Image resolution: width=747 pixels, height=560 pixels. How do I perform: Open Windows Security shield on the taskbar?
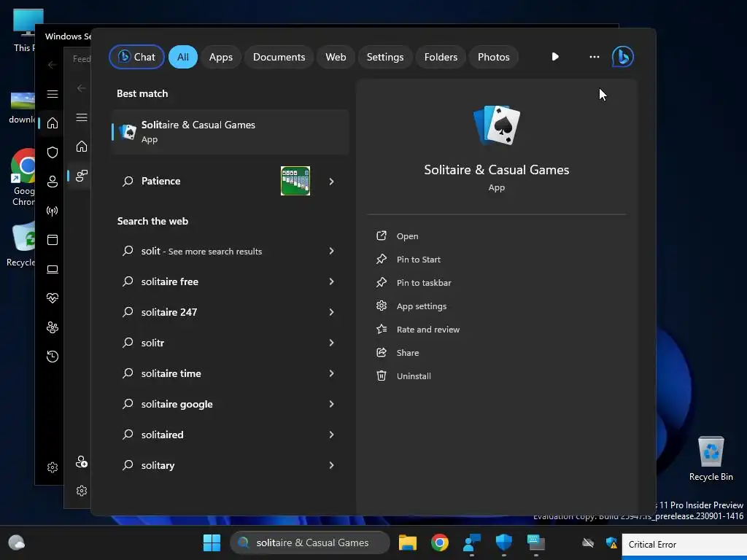(503, 542)
